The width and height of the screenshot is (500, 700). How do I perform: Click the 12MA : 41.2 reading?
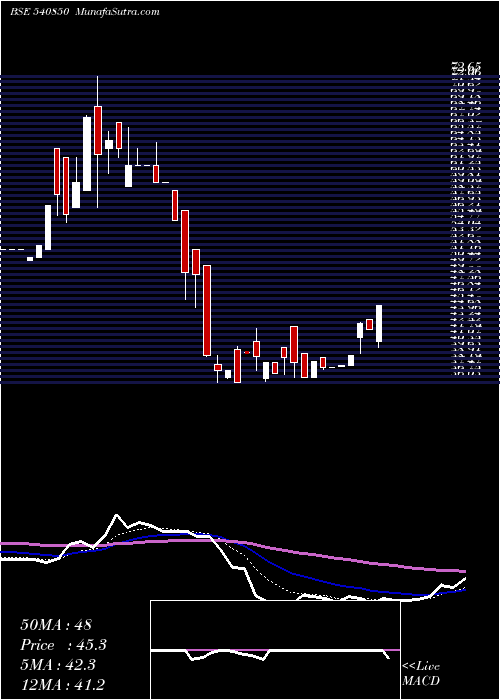pos(64,685)
